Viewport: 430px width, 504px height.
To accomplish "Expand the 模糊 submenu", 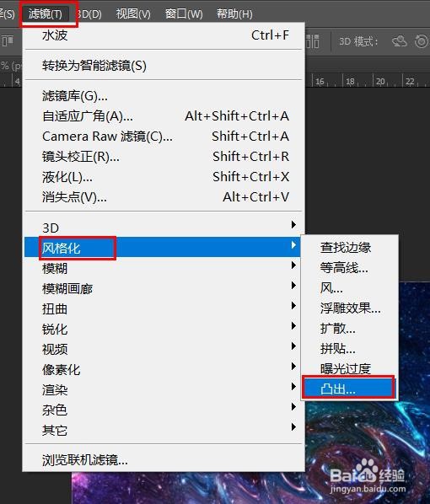I will point(164,268).
